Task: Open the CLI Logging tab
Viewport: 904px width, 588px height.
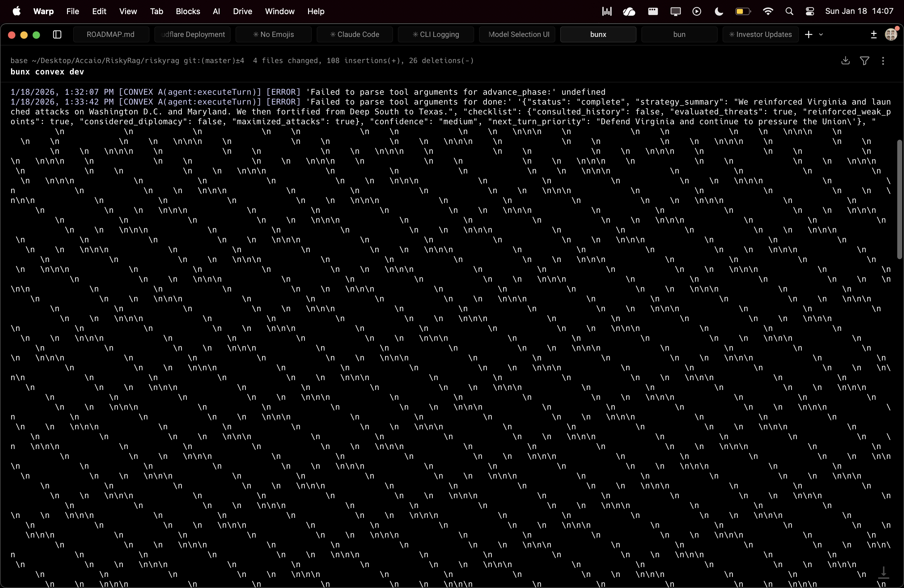Action: tap(436, 34)
